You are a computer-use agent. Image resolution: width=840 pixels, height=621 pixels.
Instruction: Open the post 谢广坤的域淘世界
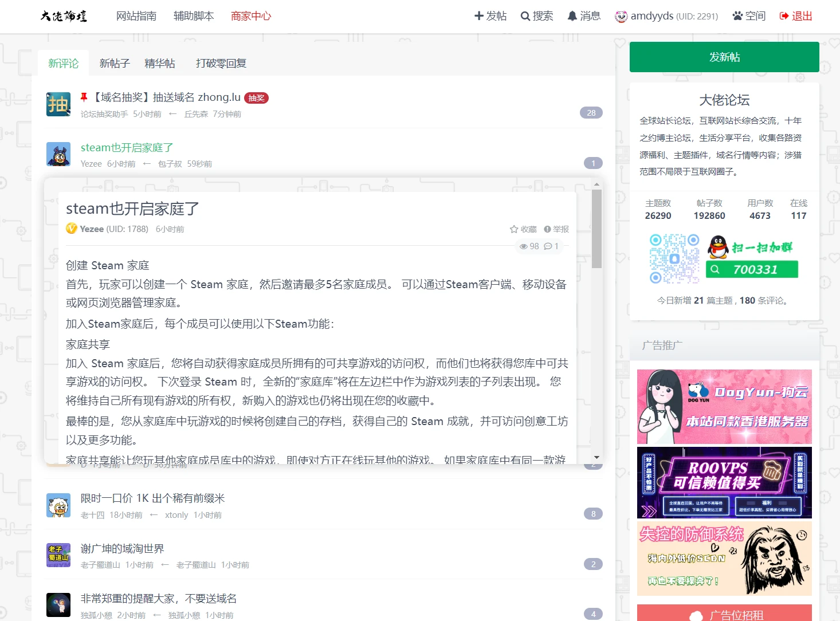tap(122, 548)
